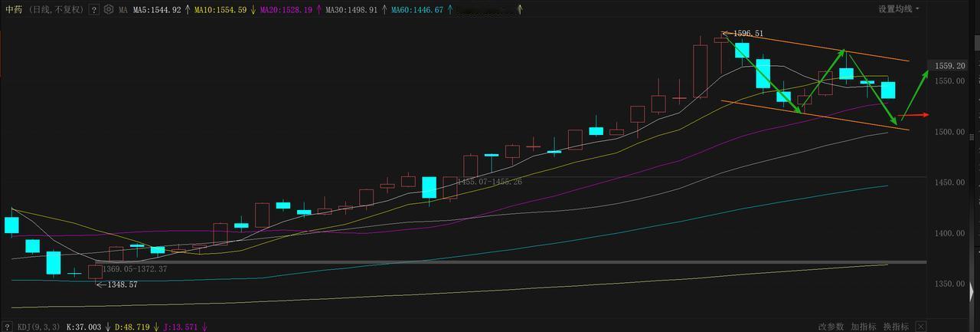Click the MA10:1554.59 value
Image resolution: width=980 pixels, height=332 pixels.
click(x=220, y=10)
